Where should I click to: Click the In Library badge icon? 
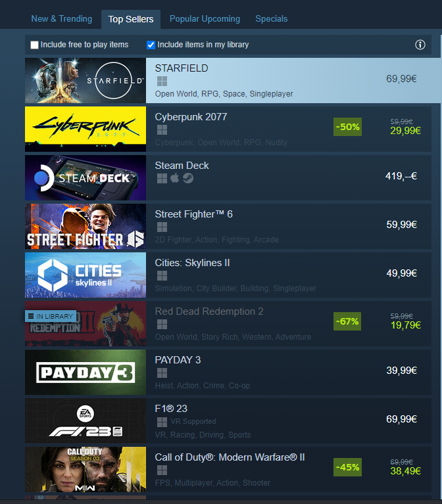click(x=31, y=316)
